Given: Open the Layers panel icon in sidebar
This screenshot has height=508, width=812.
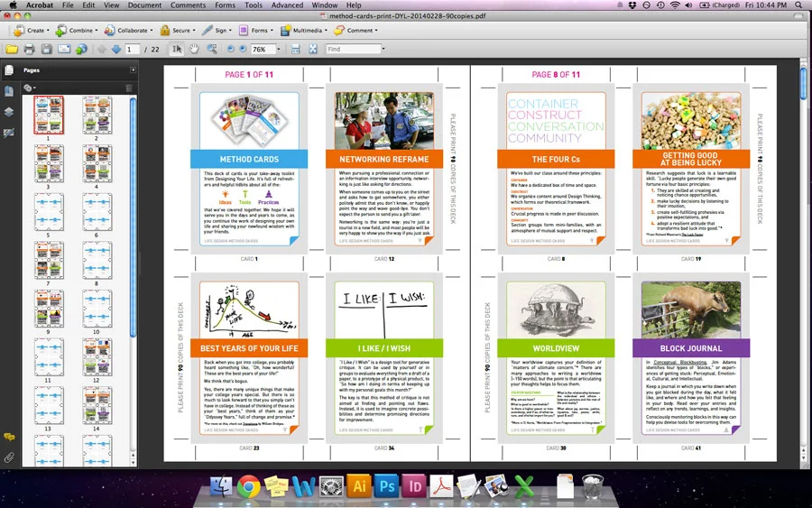Looking at the screenshot, I should point(9,112).
